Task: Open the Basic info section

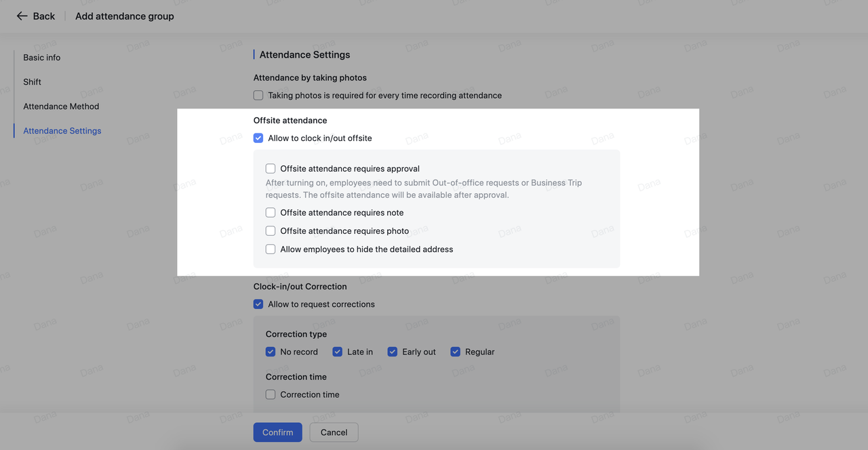Action: (41, 58)
